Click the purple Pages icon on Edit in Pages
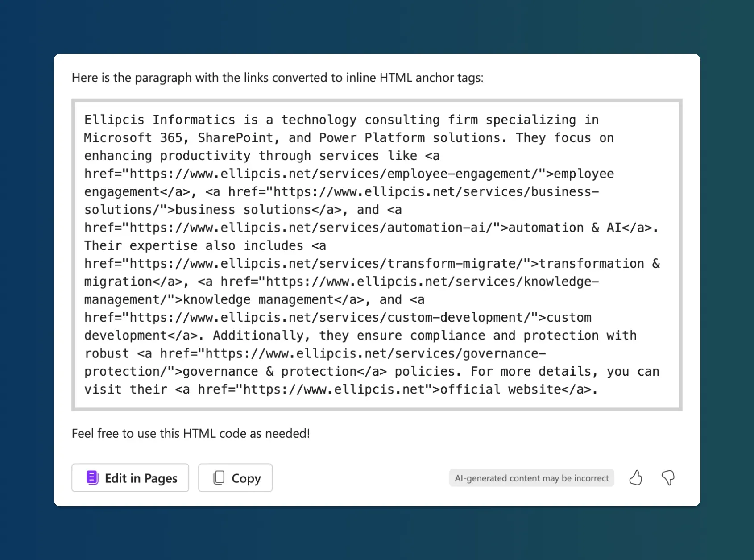This screenshot has height=560, width=754. (x=92, y=478)
